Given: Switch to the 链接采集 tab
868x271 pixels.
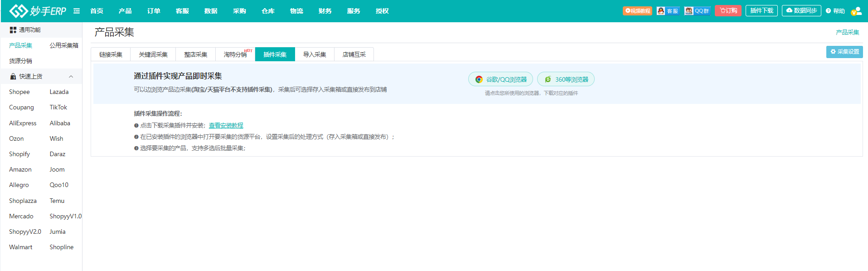Looking at the screenshot, I should 111,54.
